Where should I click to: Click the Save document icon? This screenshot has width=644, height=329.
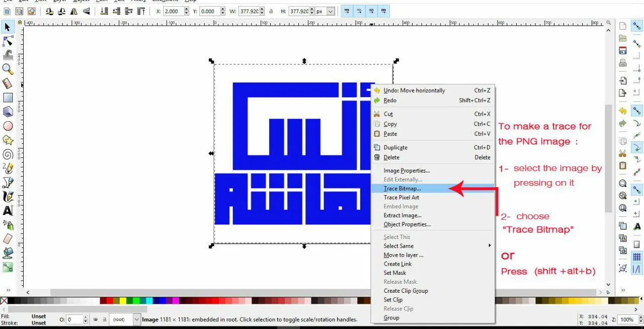623,50
